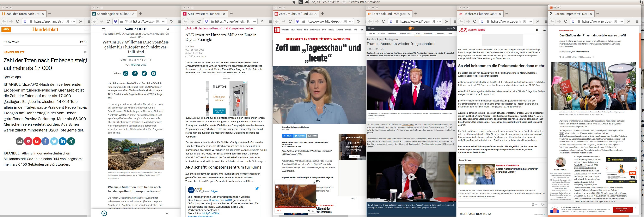Show more toolbar tools in Junge Freiheit window
This screenshot has width=644, height=217.
(262, 21)
